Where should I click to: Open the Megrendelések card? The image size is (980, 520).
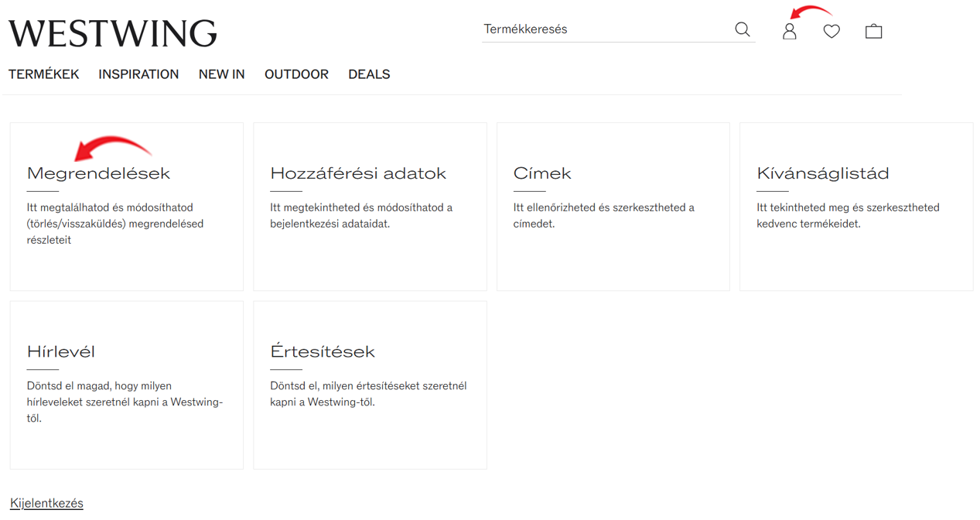pos(127,207)
